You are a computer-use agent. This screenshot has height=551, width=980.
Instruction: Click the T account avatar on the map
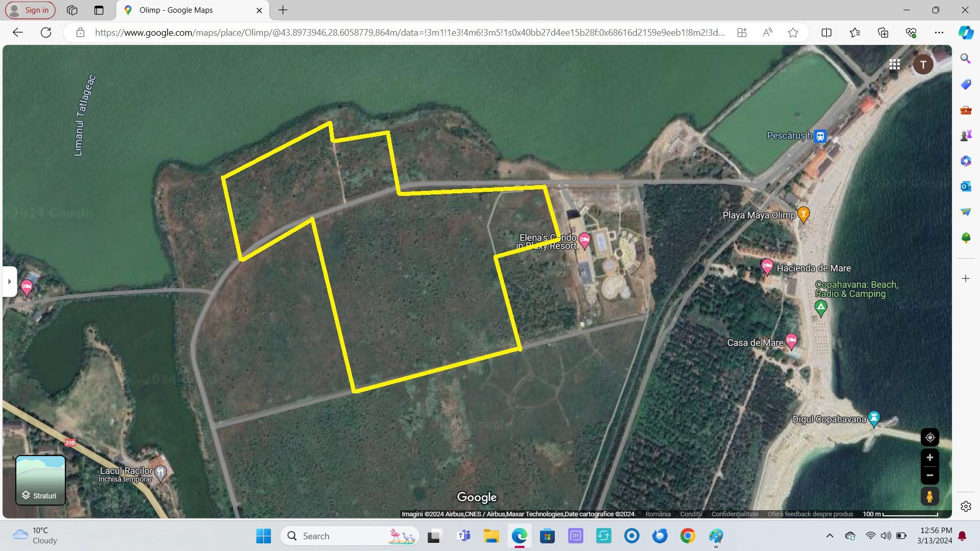click(923, 64)
